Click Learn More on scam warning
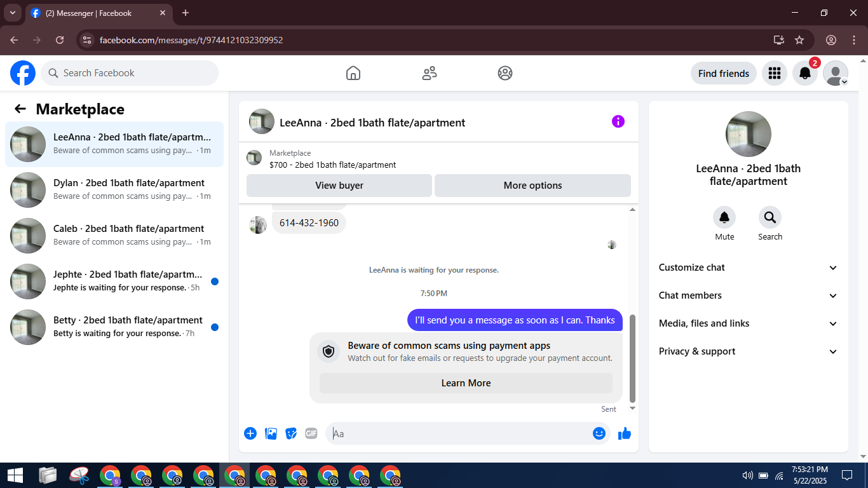The image size is (868, 488). point(466,383)
